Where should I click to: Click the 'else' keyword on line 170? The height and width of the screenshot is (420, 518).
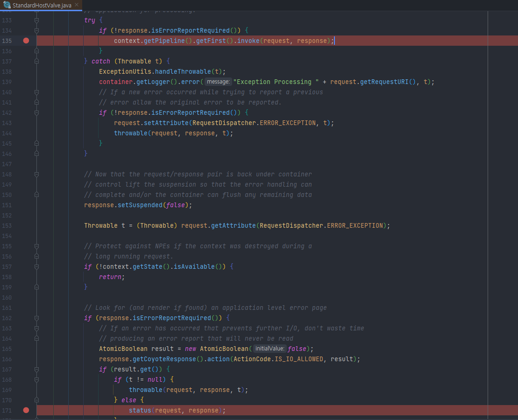(129, 400)
